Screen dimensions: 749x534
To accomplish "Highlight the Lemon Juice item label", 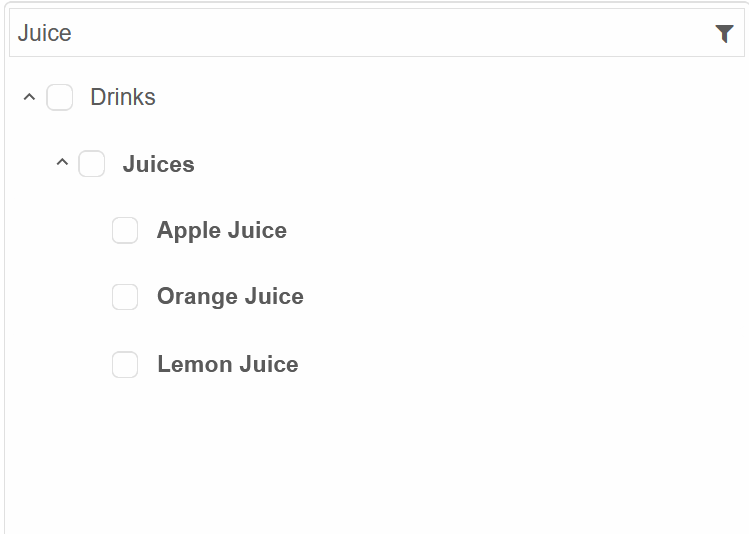I will pos(228,364).
